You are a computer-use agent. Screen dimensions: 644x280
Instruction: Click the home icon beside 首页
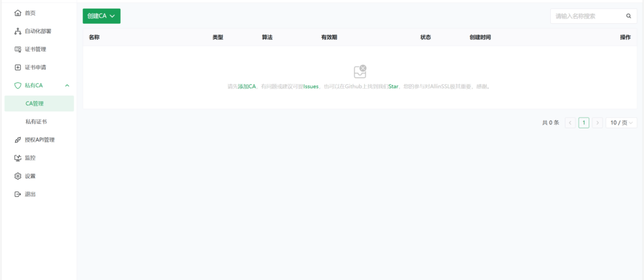pos(18,13)
